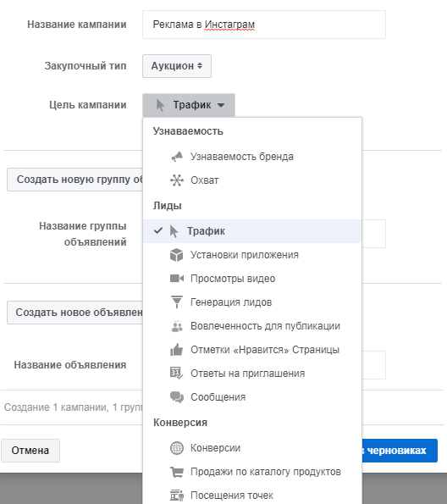Open Создать новое объявление dropdown
Image resolution: width=447 pixels, height=504 pixels.
point(74,313)
